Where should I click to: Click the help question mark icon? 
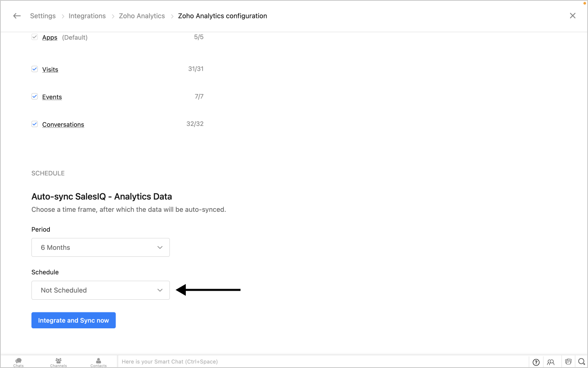536,362
